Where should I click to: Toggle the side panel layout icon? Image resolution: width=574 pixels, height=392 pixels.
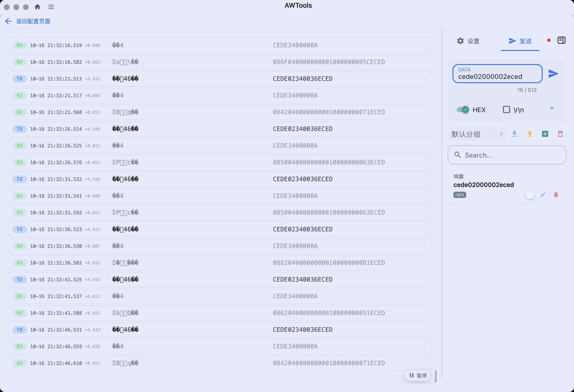561,40
